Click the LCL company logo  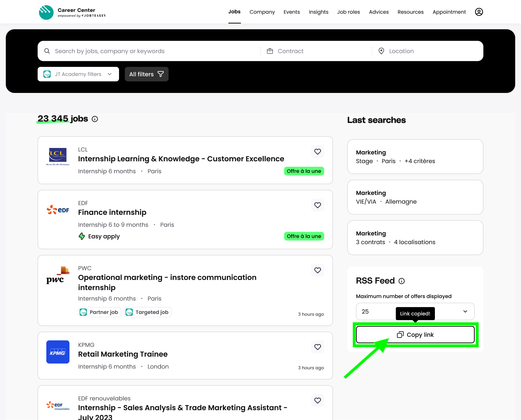click(x=58, y=157)
